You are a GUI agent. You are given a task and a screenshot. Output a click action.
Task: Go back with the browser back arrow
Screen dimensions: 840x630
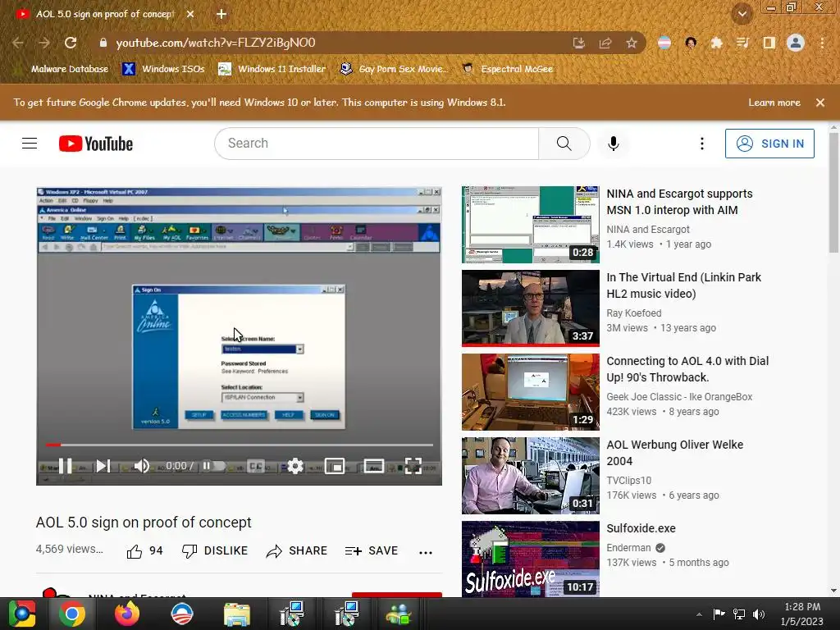(x=18, y=43)
